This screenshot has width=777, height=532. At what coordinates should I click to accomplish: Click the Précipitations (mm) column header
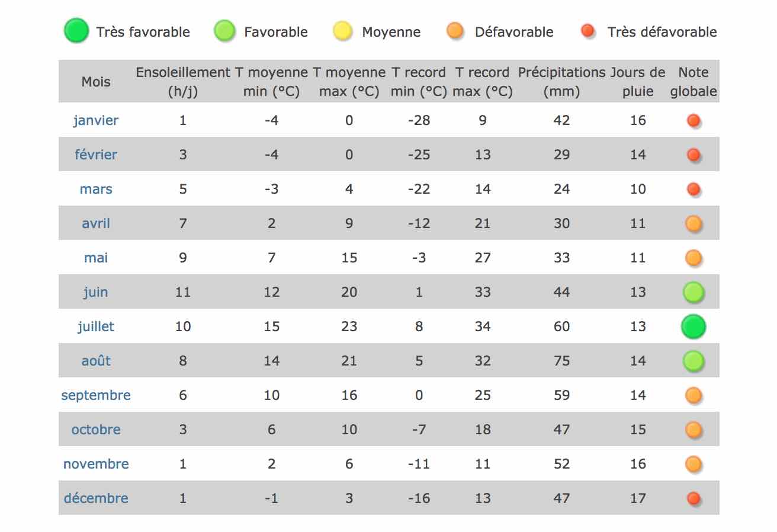pos(561,82)
